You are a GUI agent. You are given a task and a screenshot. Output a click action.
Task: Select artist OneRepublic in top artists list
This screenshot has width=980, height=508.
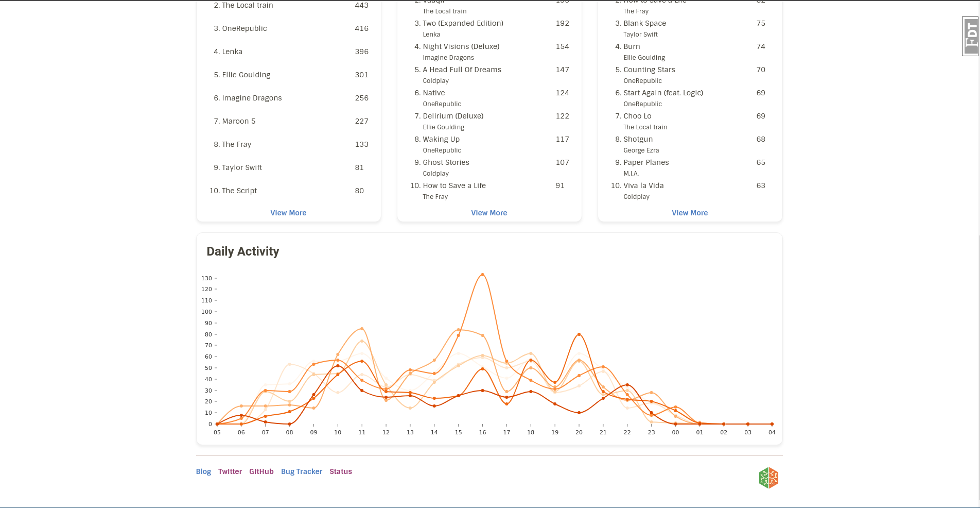(244, 28)
